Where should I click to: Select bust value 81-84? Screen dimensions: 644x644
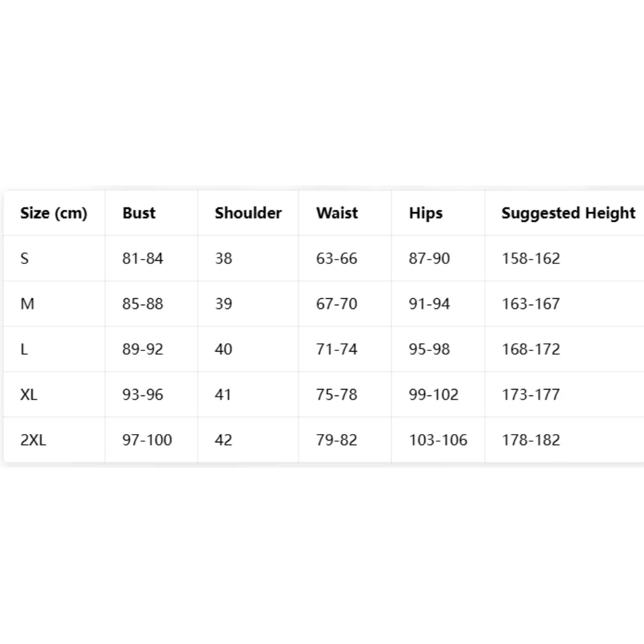[142, 258]
